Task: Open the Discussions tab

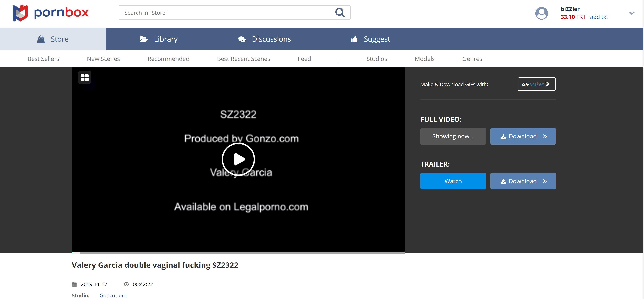Action: [265, 39]
